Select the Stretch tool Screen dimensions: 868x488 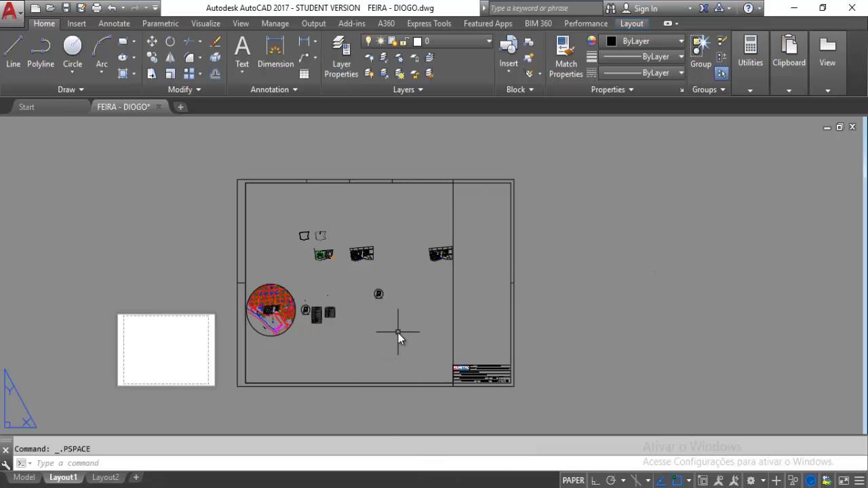[152, 74]
